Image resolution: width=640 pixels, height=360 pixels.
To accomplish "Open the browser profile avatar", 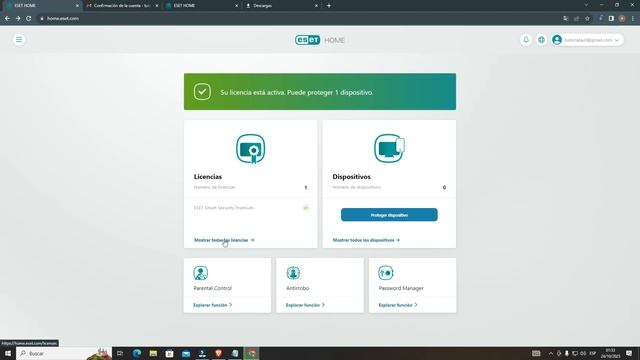I will pos(622,18).
